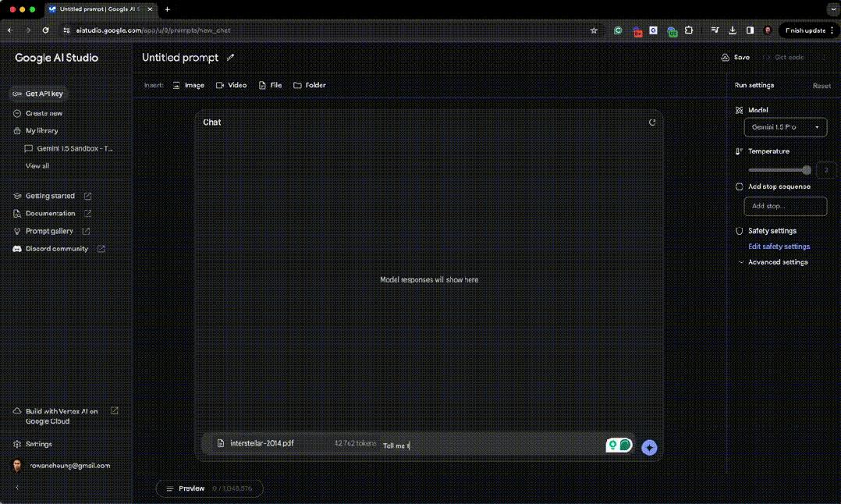
Task: Click the Discord community external-link icon
Action: (x=101, y=249)
